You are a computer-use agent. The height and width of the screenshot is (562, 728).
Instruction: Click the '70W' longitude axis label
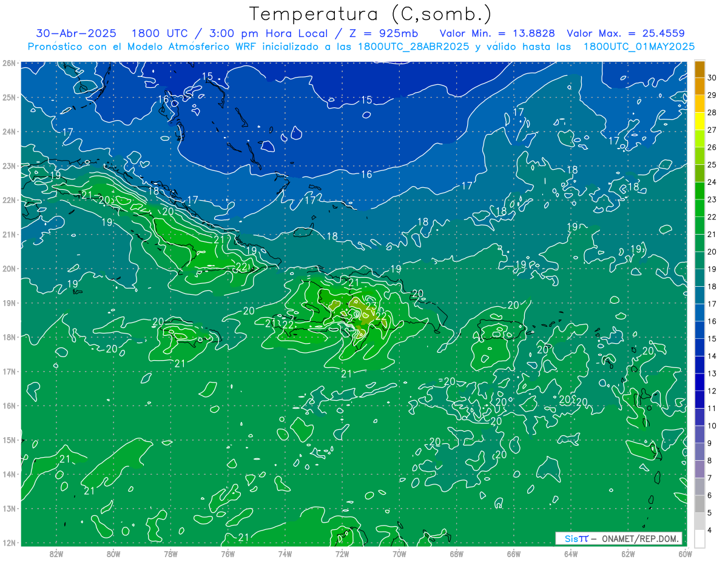(x=399, y=554)
